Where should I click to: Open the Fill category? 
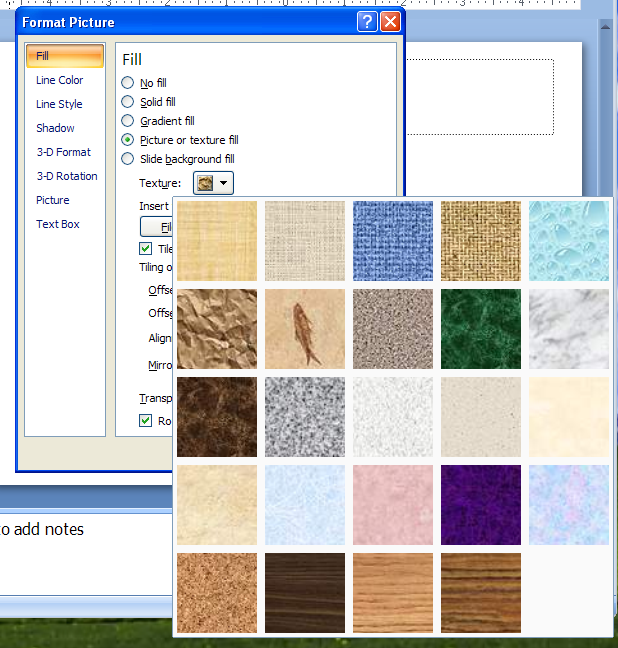click(x=65, y=56)
